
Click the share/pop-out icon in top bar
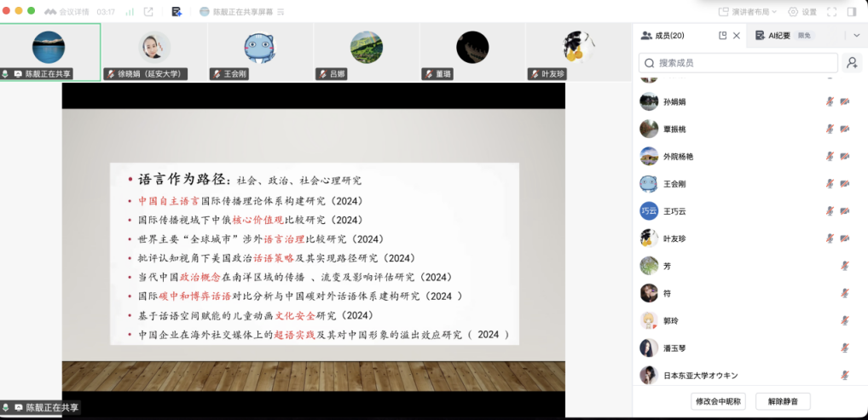point(148,12)
